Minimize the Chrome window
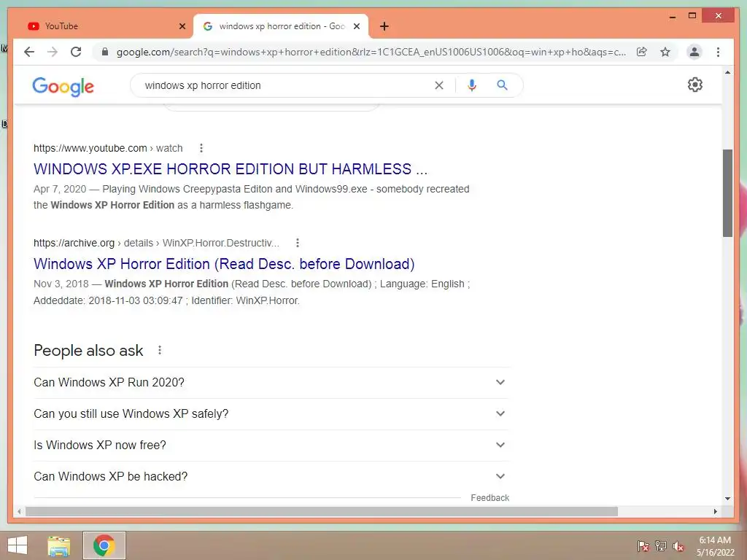 pos(672,16)
